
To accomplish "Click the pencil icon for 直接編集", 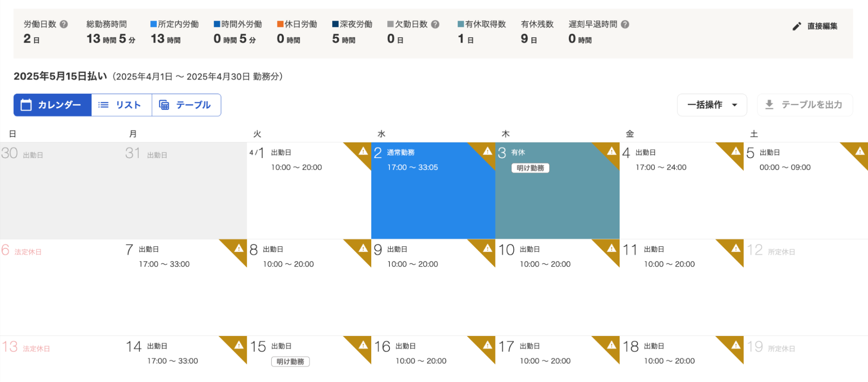I will (x=797, y=26).
